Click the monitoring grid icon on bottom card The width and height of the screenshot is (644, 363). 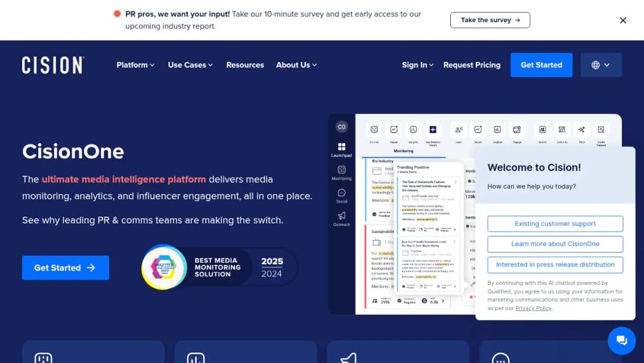[43, 358]
